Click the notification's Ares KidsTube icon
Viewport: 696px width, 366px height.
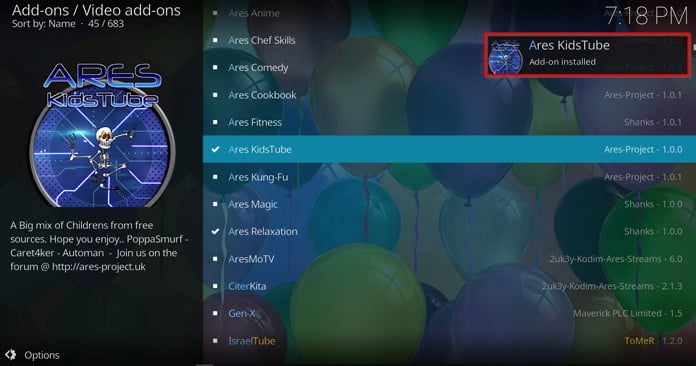click(505, 57)
